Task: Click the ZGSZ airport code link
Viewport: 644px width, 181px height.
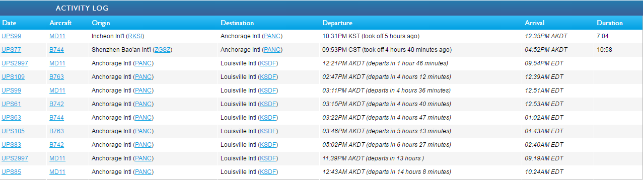Action: pos(163,50)
